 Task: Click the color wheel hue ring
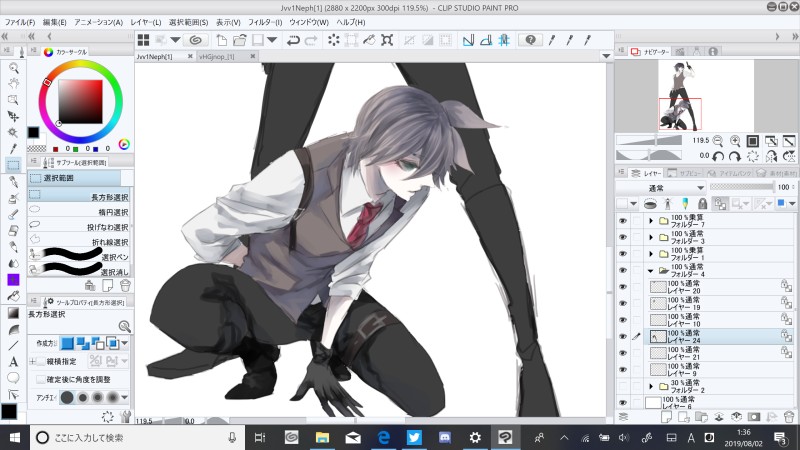81,65
